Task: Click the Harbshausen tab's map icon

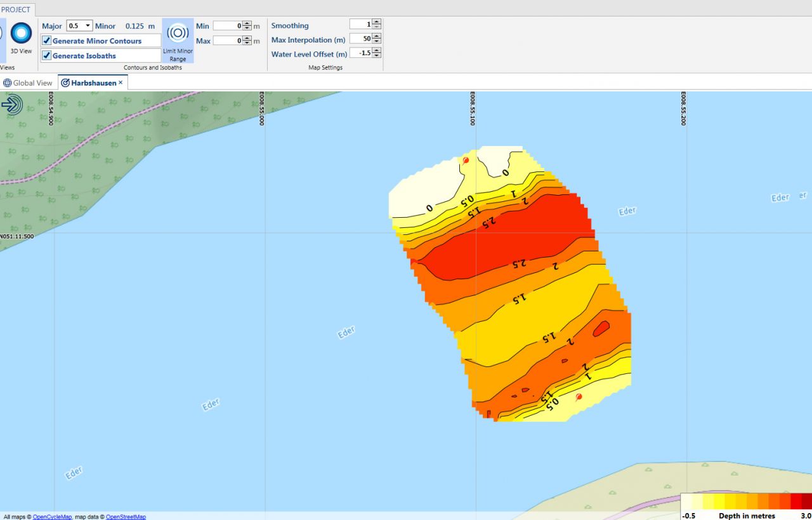Action: [x=65, y=83]
